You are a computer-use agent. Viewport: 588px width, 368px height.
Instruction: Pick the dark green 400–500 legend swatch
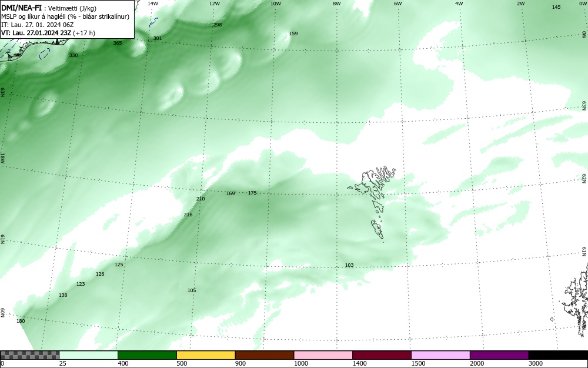pyautogui.click(x=147, y=355)
